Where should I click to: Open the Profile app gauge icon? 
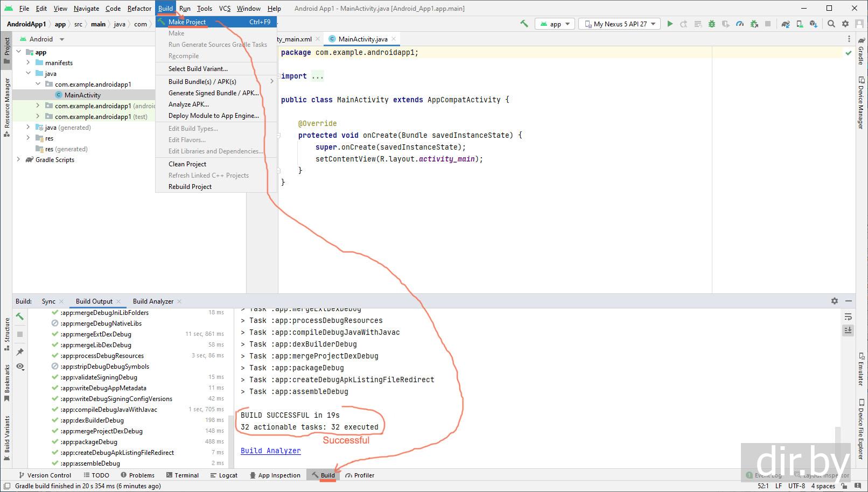point(740,24)
